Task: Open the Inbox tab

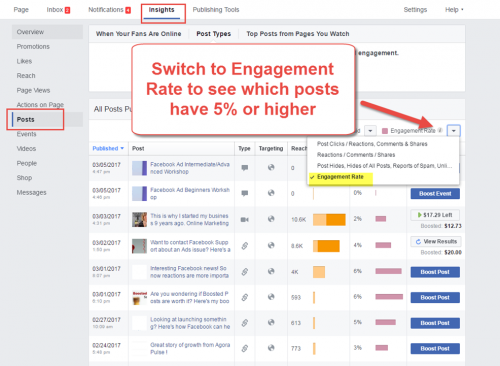Action: coord(55,10)
